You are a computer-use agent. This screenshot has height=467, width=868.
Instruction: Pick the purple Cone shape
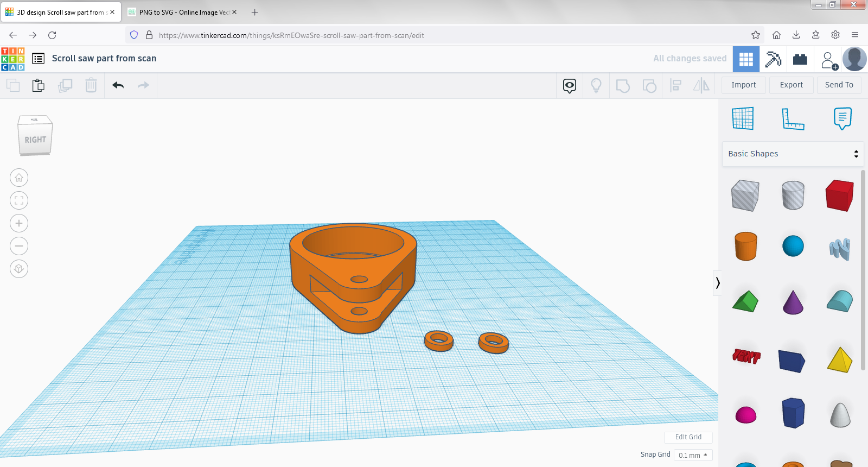click(x=793, y=302)
